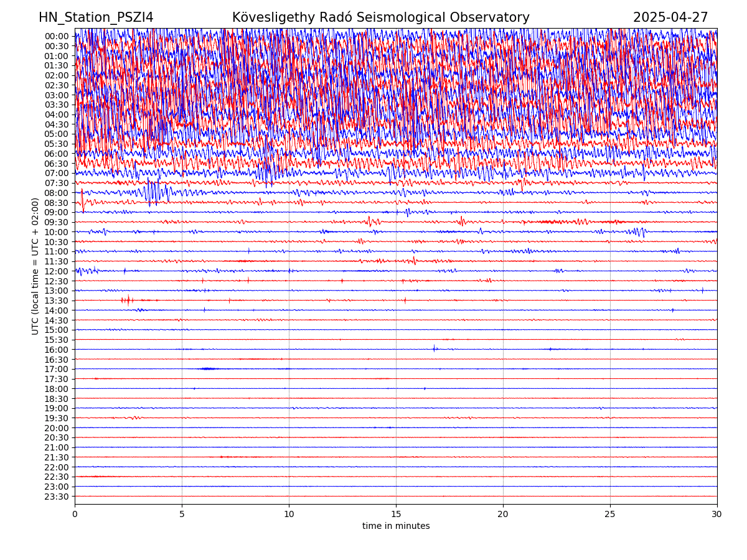Click the 20:00 row time label

click(x=56, y=428)
